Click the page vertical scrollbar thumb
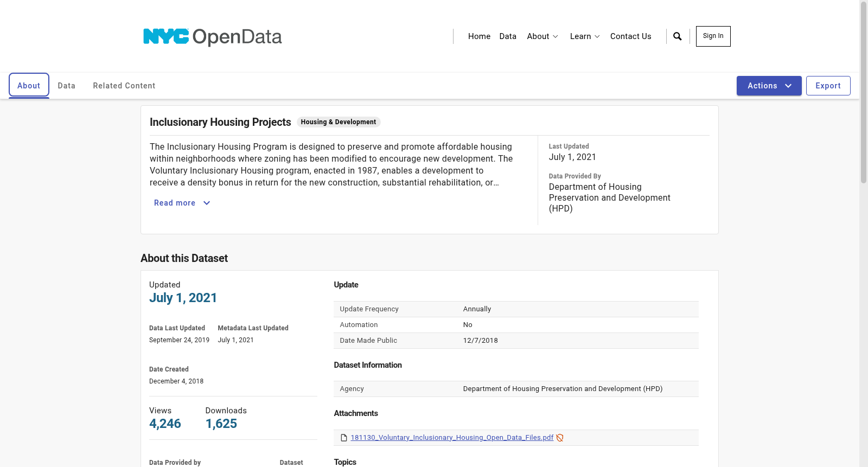This screenshot has height=467, width=868. click(864, 92)
